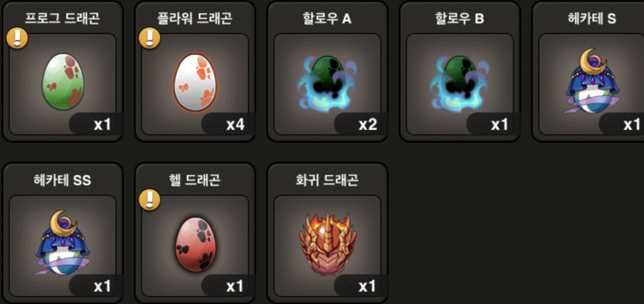Image resolution: width=644 pixels, height=304 pixels.
Task: Select the spiky 화귀 드래곤 egg
Action: [327, 244]
